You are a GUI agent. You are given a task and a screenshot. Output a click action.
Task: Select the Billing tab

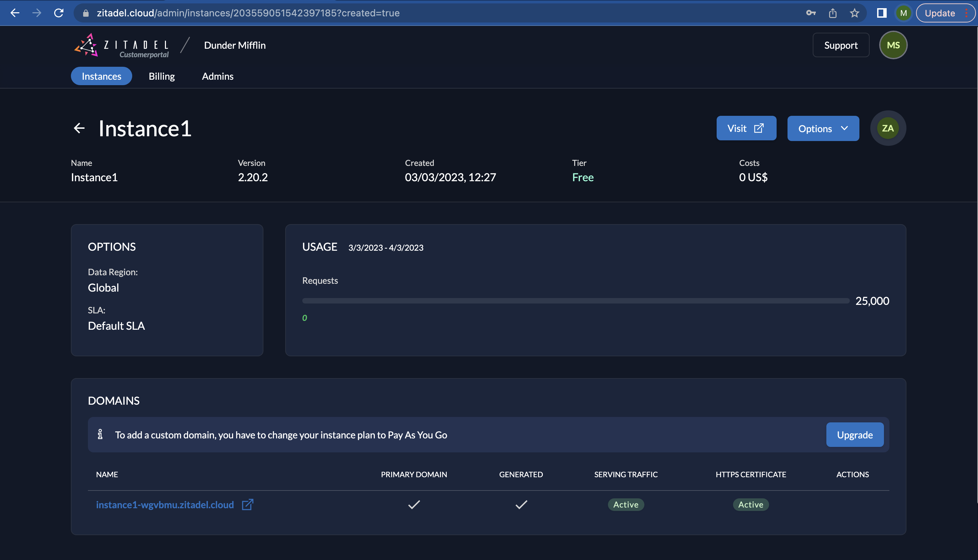[161, 76]
